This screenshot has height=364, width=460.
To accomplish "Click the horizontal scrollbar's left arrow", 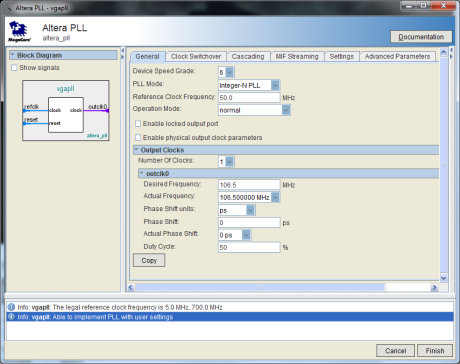I will 131,287.
